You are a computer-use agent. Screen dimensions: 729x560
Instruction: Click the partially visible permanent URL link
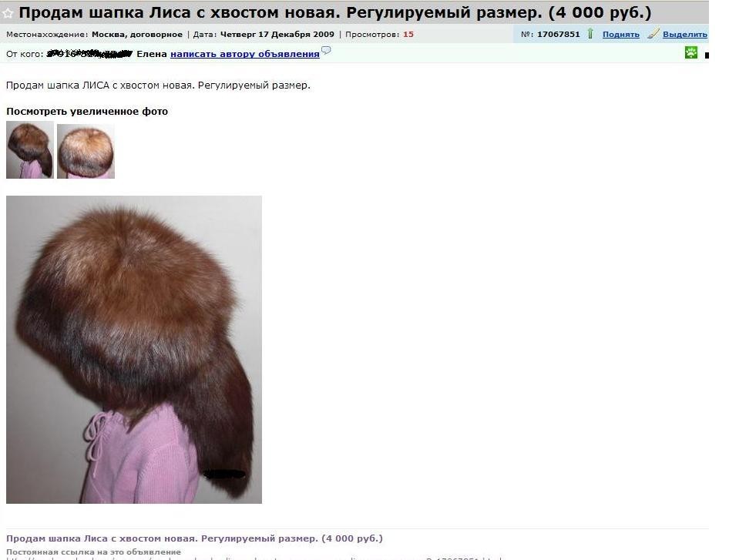255,558
